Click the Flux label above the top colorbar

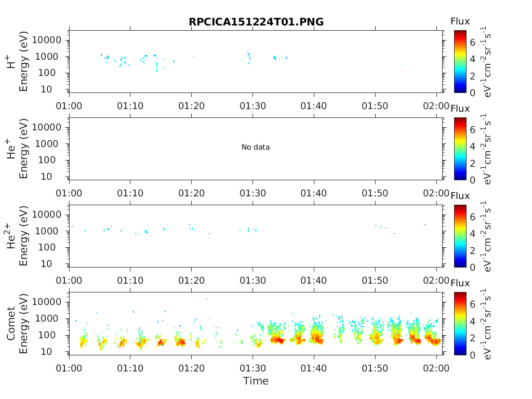460,21
